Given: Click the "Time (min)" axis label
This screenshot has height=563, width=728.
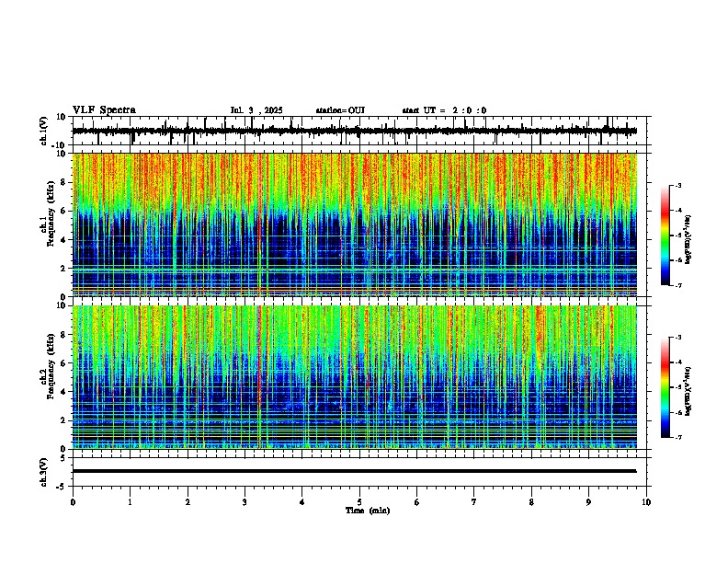Looking at the screenshot, I should click(368, 511).
